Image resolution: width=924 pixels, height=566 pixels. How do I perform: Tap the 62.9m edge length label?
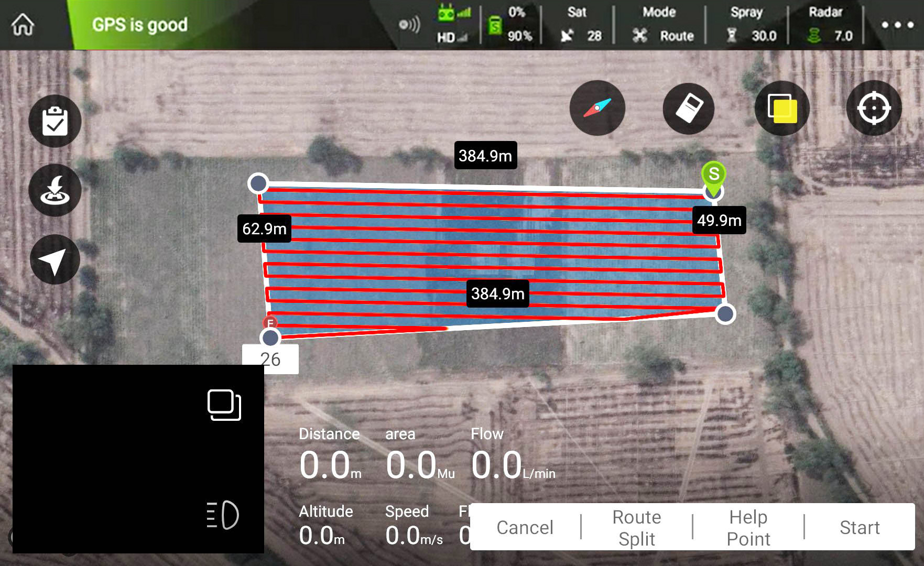(x=264, y=228)
